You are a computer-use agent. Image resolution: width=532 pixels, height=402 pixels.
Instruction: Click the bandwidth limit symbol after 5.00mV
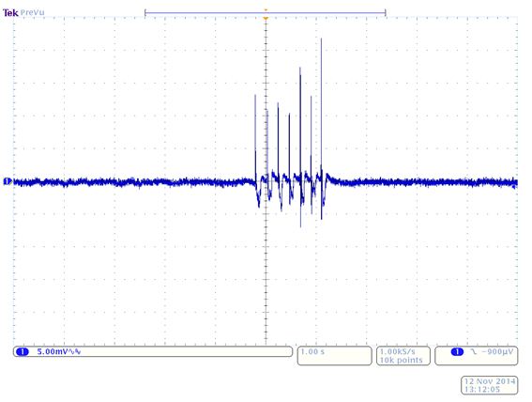[x=75, y=351]
